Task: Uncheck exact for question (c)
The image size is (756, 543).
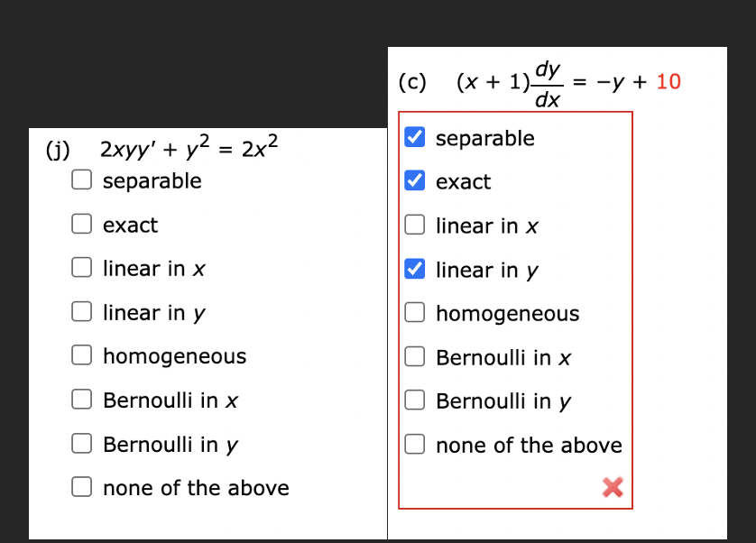Action: 414,181
